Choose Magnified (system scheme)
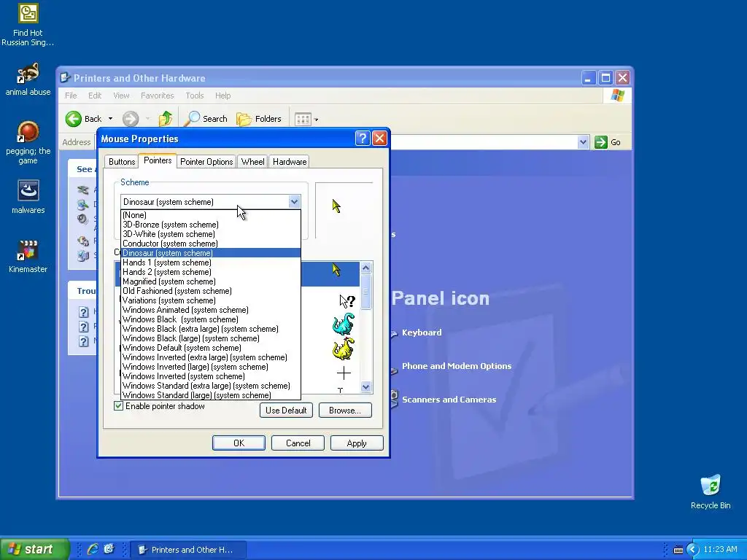747x560 pixels. (211, 281)
